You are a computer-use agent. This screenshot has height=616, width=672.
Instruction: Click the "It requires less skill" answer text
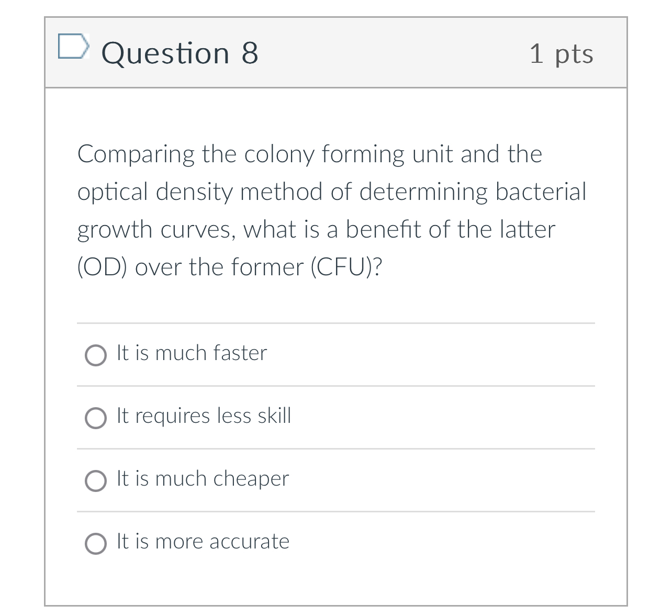(x=204, y=417)
